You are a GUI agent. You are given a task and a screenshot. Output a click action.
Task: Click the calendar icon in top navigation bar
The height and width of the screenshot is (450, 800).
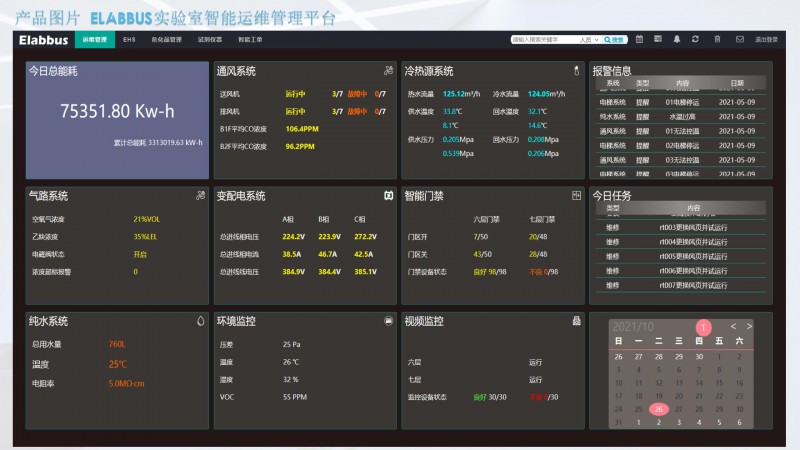click(640, 39)
